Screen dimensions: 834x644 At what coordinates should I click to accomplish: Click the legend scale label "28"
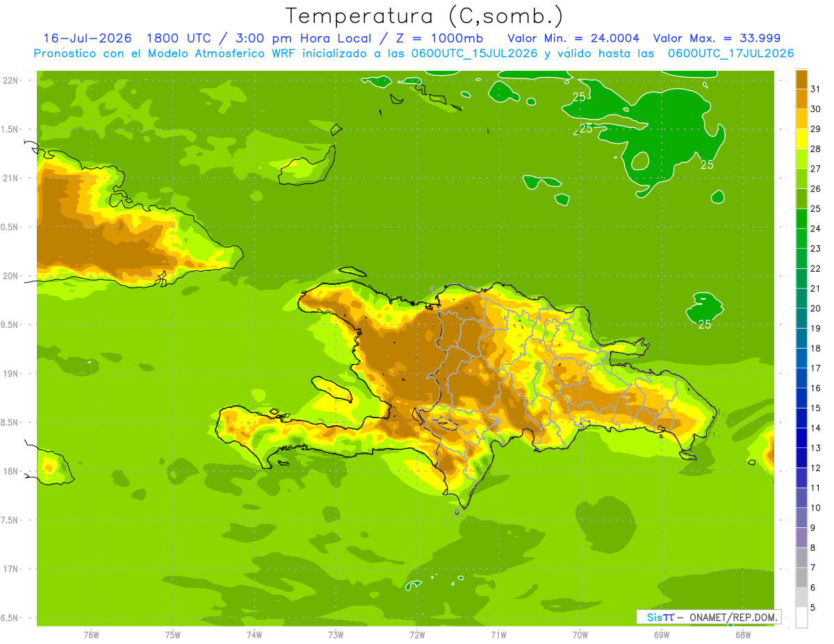(x=815, y=149)
